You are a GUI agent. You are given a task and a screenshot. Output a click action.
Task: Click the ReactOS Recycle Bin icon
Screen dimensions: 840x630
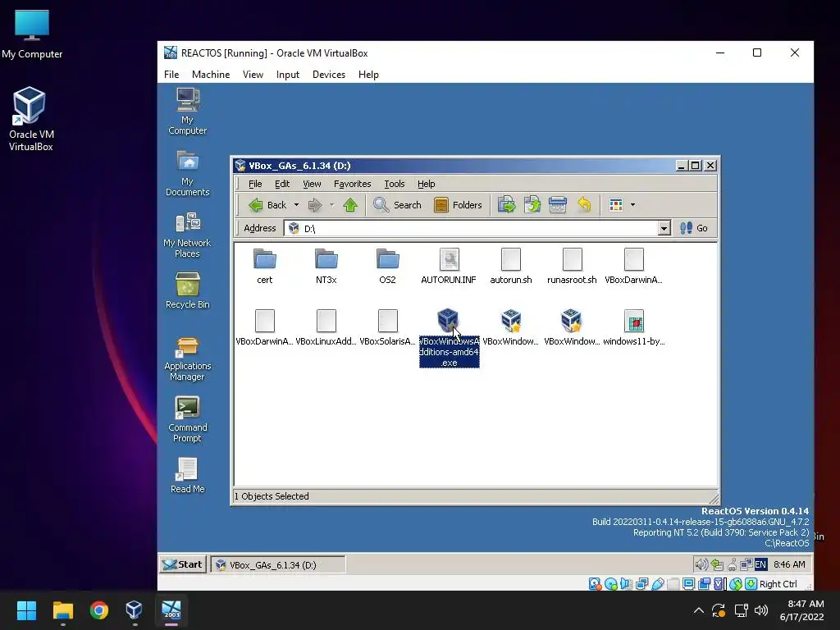pyautogui.click(x=188, y=290)
